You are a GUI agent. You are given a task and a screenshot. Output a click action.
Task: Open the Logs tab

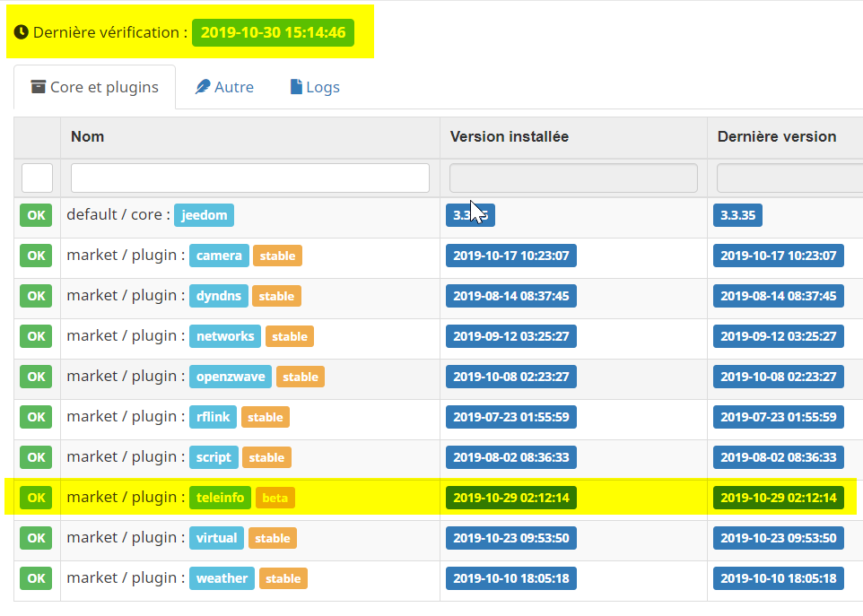[315, 88]
